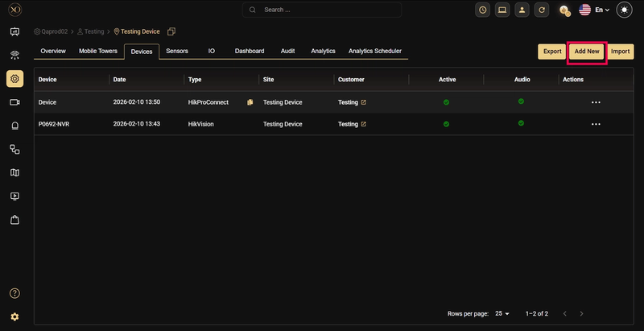Sort by the Date column header
The height and width of the screenshot is (331, 644).
tap(119, 80)
